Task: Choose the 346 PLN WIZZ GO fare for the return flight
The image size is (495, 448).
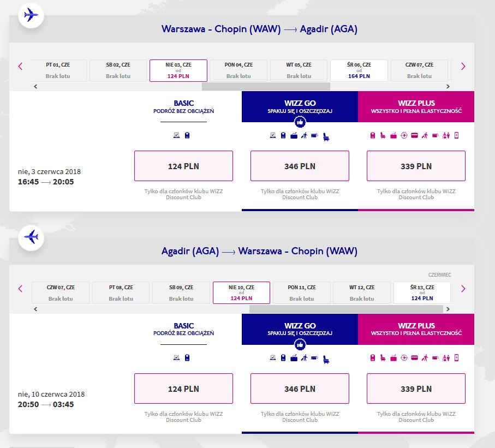Action: (300, 389)
